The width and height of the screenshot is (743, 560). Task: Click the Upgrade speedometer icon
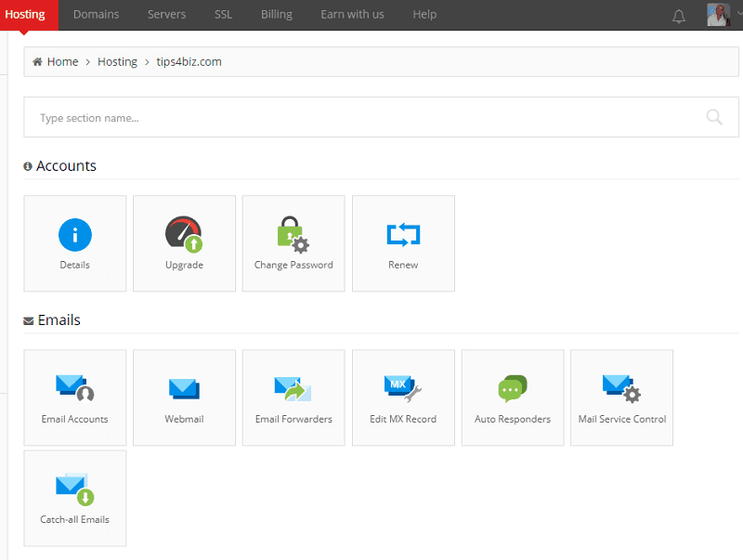tap(184, 235)
